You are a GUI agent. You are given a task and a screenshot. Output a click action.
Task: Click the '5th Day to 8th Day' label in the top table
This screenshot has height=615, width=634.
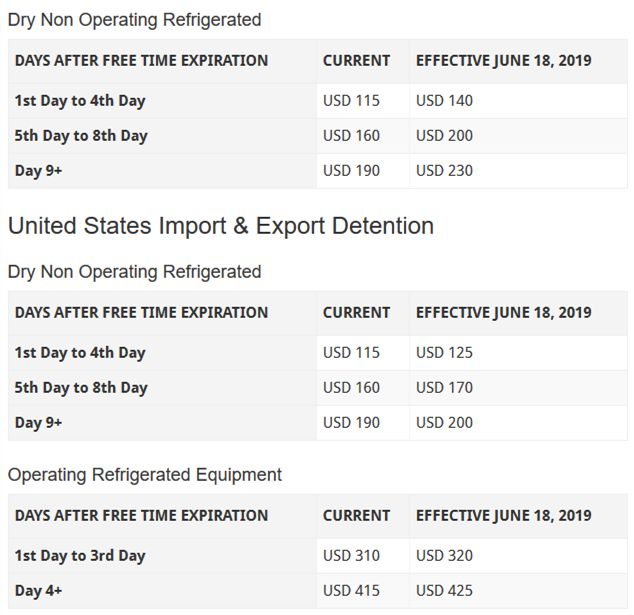tap(80, 136)
